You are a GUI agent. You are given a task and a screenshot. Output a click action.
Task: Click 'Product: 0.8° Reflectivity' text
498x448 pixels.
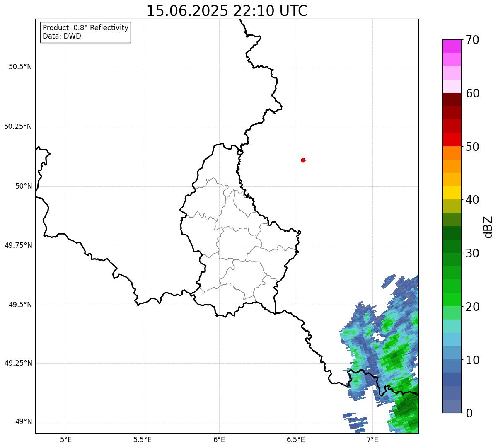click(86, 28)
